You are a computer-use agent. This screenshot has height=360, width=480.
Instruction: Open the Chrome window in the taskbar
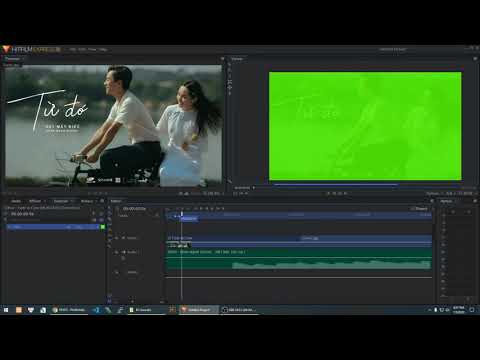point(70,310)
